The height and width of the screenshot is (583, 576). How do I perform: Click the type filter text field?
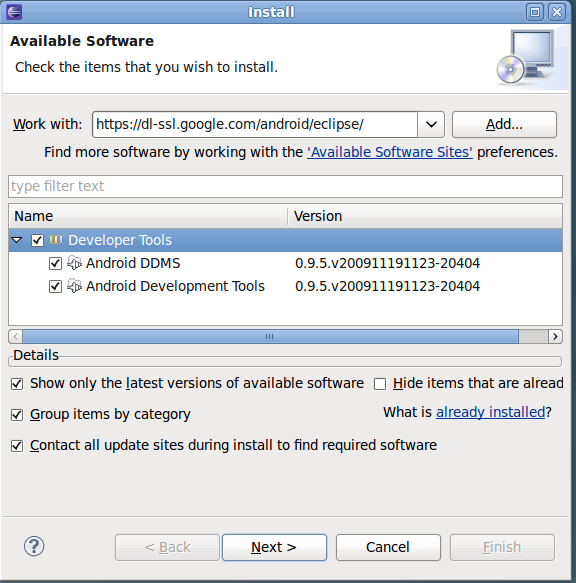285,186
